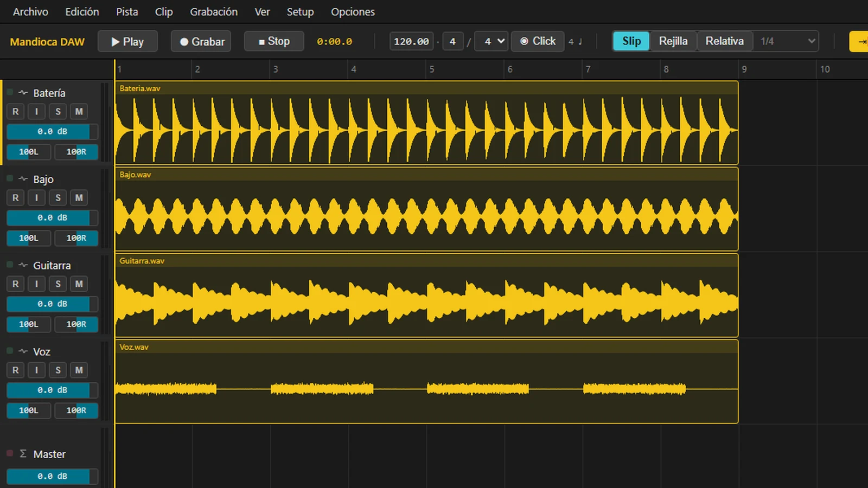Adjust the Bajo 0.0 dB volume slider

[x=52, y=218]
